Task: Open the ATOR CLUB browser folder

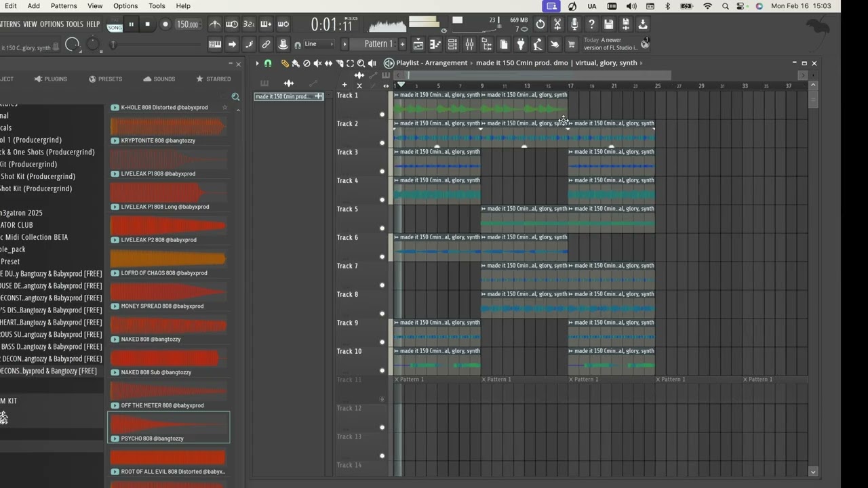Action: (x=16, y=225)
